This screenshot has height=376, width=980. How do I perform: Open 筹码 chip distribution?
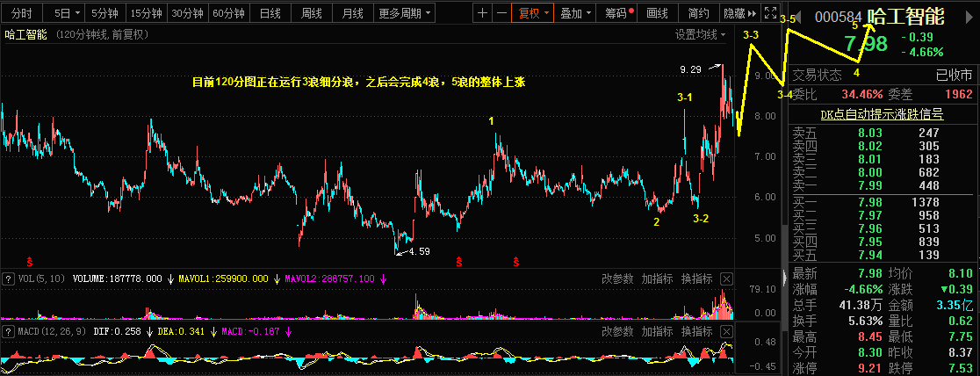[616, 12]
